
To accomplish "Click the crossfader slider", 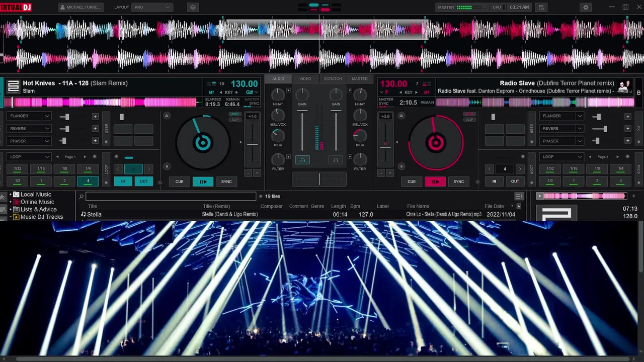I will click(319, 179).
